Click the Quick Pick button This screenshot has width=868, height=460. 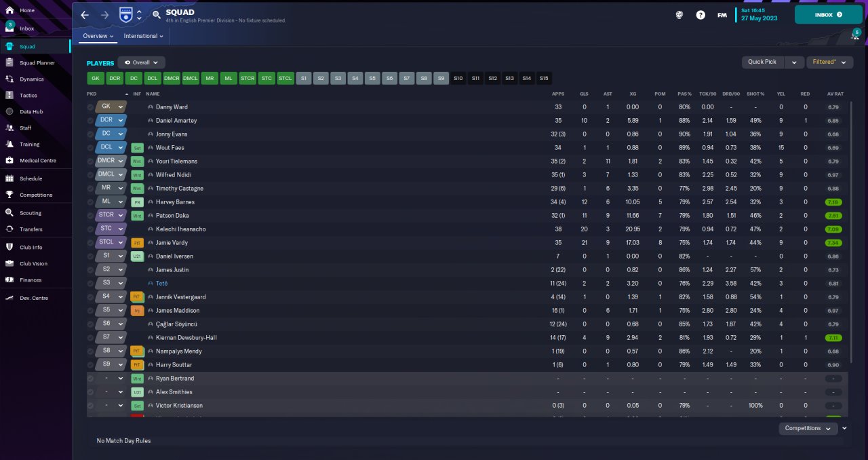(x=763, y=62)
